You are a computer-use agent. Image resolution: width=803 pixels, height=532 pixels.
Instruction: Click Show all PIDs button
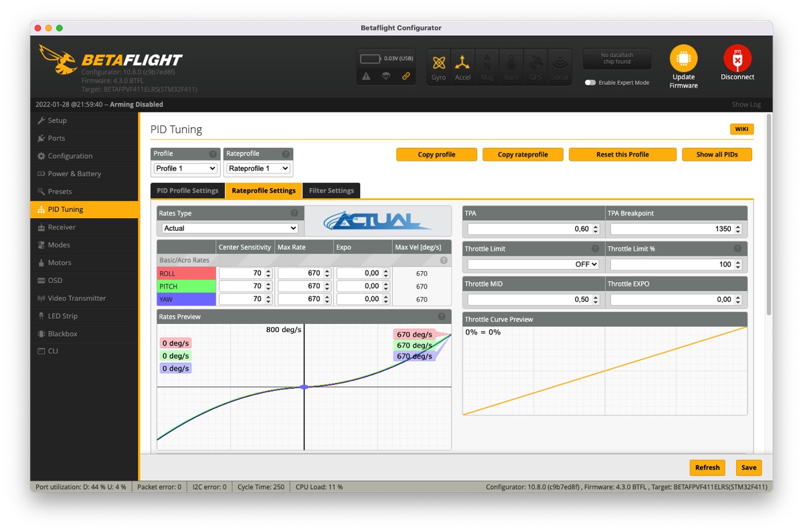pos(717,155)
